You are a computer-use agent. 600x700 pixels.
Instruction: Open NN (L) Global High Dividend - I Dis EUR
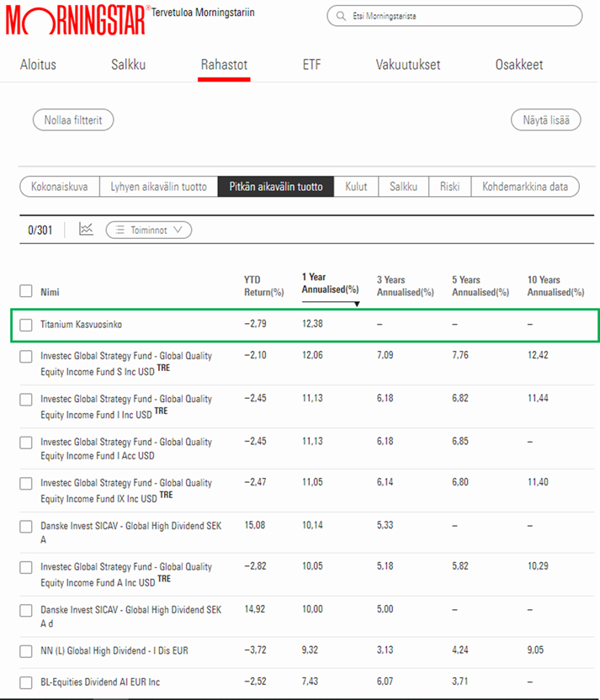pos(114,650)
